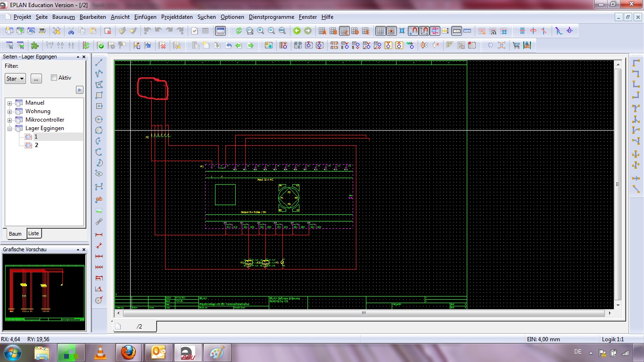Viewport: 644px width, 362px height.
Task: Click the green back arrow navigation icon
Action: coord(297,31)
